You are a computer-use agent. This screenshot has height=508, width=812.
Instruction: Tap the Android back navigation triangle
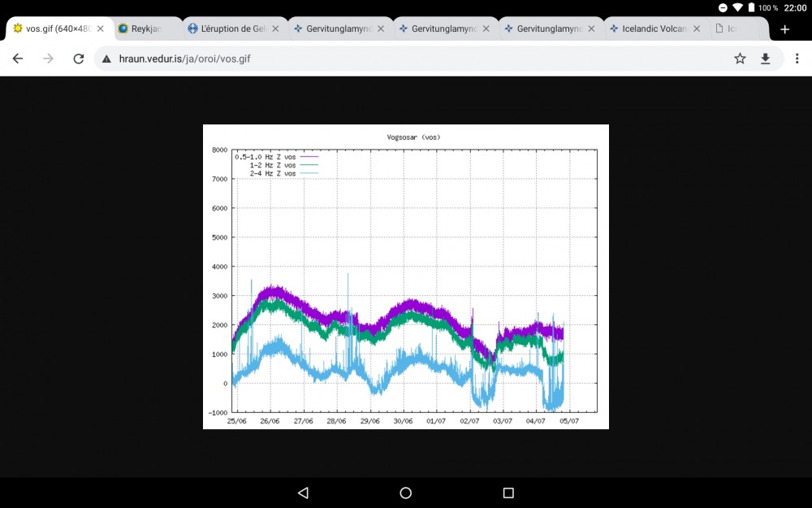coord(303,493)
